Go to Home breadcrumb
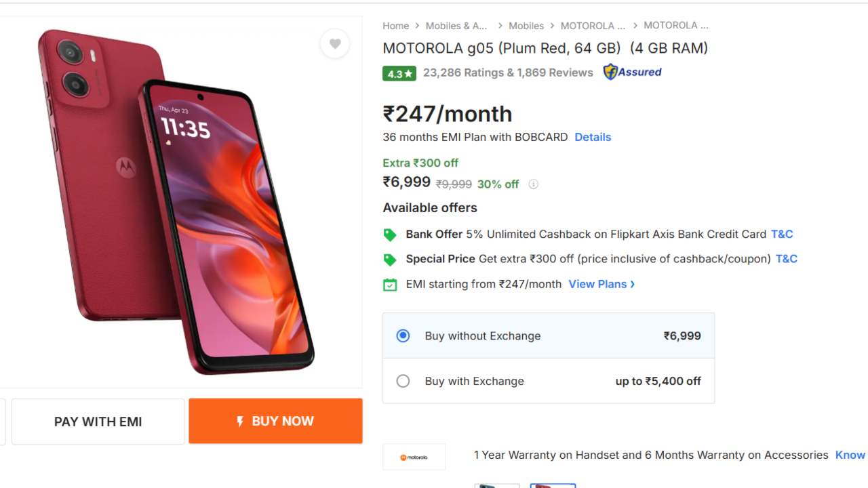868x488 pixels. click(x=395, y=26)
